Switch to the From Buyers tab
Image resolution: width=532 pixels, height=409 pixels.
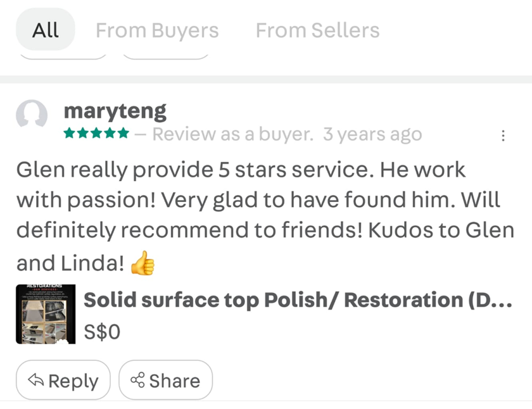(x=157, y=31)
